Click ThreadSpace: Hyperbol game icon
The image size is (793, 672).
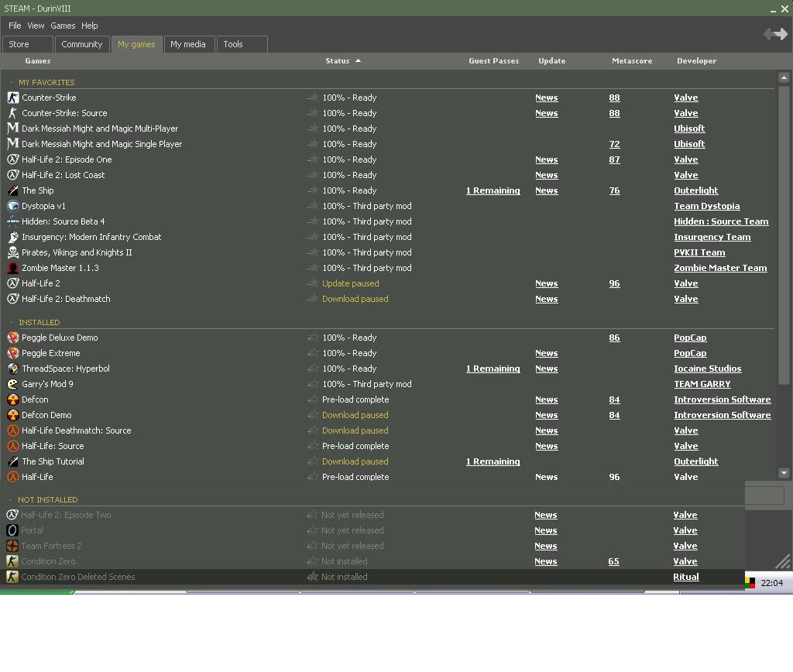(x=13, y=369)
